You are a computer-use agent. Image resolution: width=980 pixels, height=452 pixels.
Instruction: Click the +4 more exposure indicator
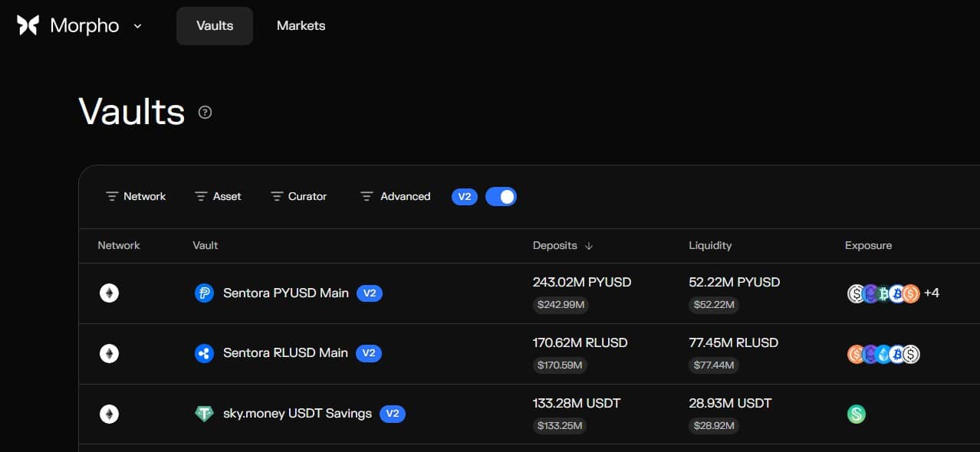pos(932,293)
